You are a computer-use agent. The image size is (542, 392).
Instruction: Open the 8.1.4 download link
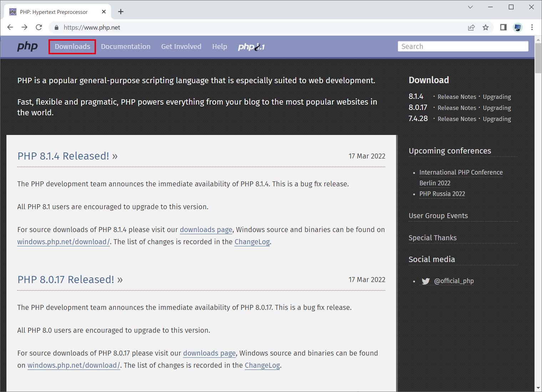point(416,96)
